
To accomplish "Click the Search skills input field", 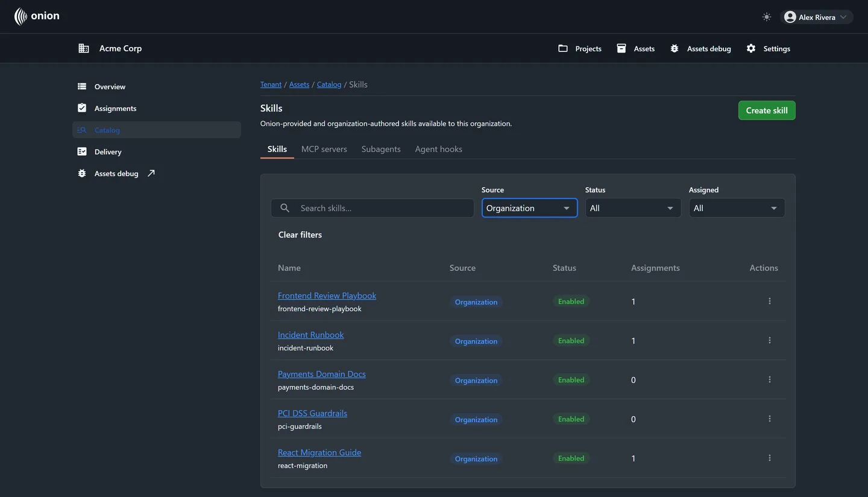I will pyautogui.click(x=373, y=208).
